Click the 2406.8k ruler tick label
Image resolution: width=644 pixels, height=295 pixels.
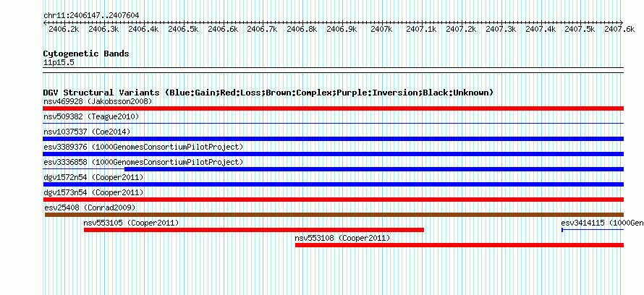click(x=302, y=29)
